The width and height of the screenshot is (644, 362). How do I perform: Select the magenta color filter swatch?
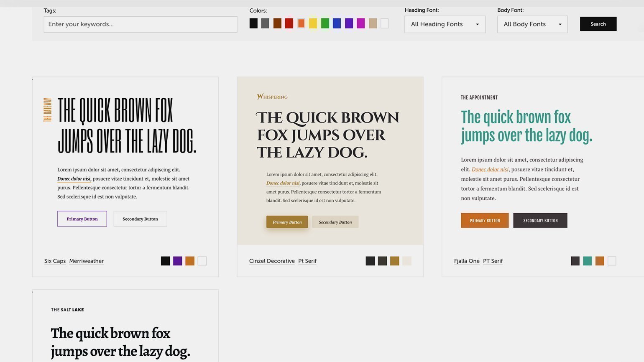[360, 23]
